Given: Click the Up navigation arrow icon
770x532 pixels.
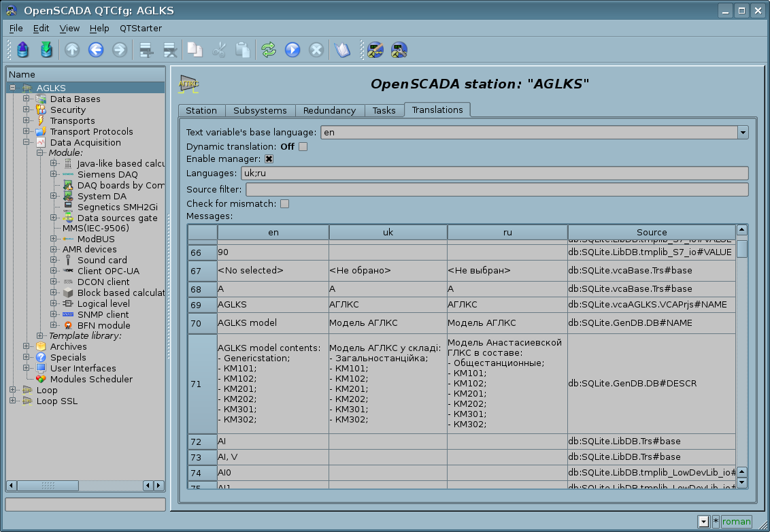Looking at the screenshot, I should coord(72,50).
